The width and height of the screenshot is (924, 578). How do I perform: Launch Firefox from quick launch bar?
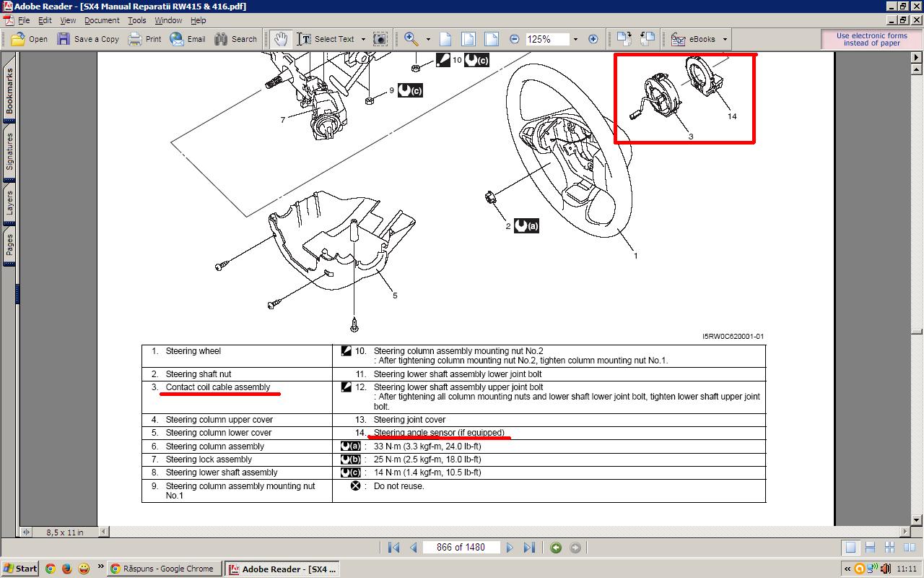click(x=67, y=569)
